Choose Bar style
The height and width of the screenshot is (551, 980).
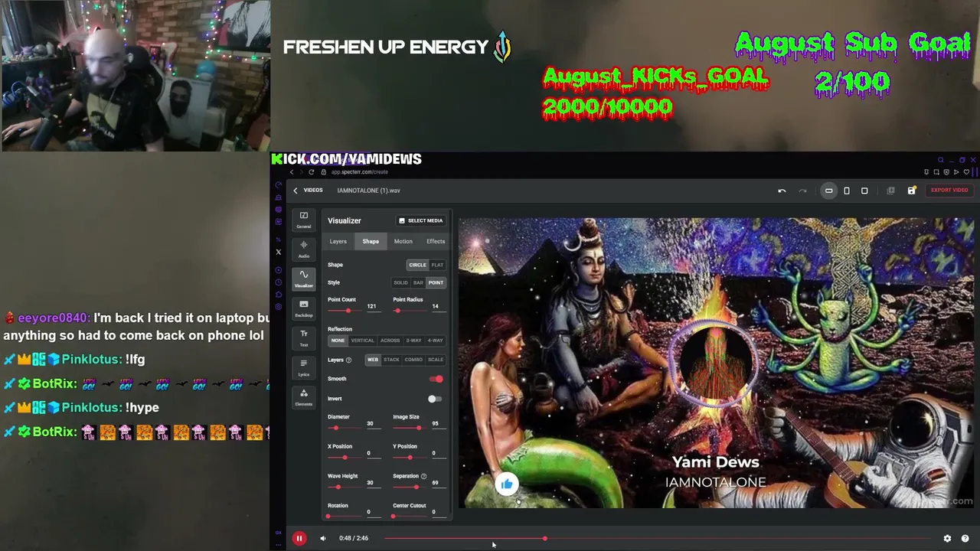pos(418,283)
